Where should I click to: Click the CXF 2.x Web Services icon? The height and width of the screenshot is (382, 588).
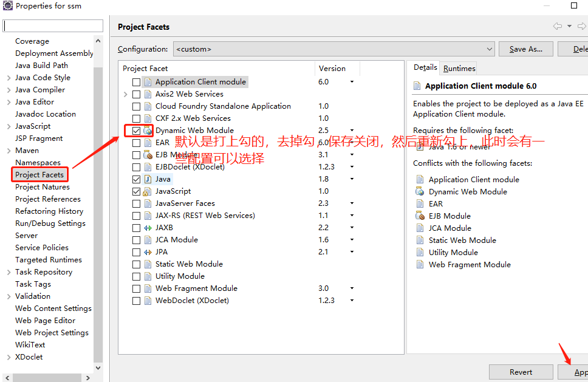(x=148, y=118)
